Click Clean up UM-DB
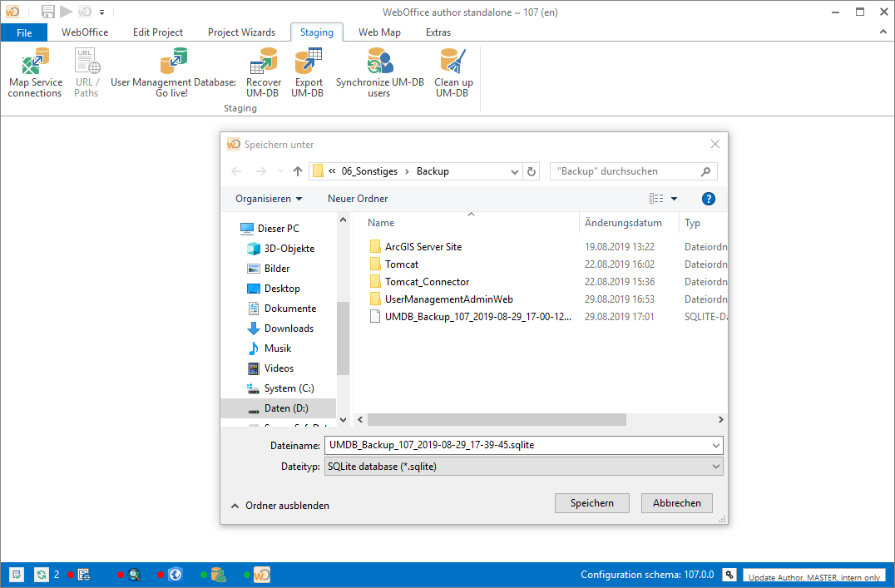Screen dimensions: 895x588 coord(453,72)
